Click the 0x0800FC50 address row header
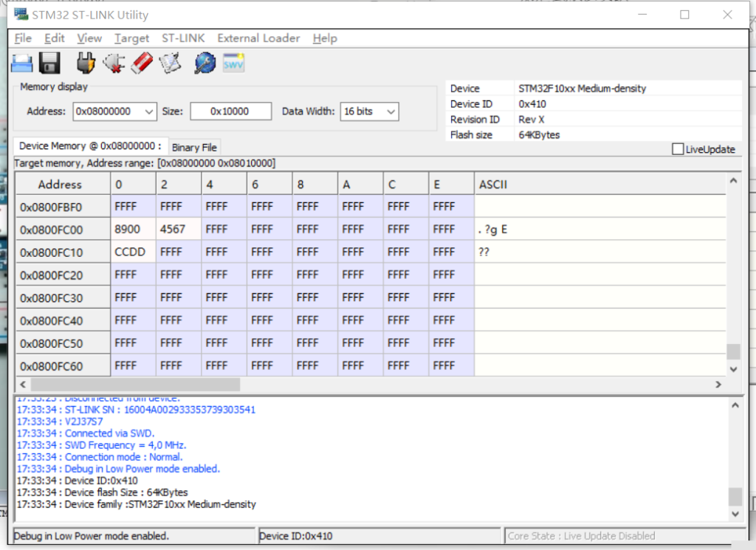The image size is (756, 550). coord(63,343)
